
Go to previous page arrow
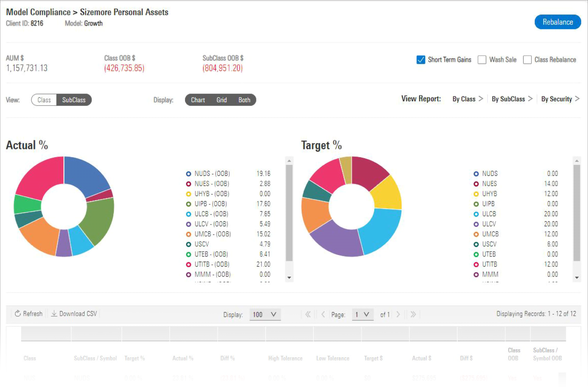323,314
